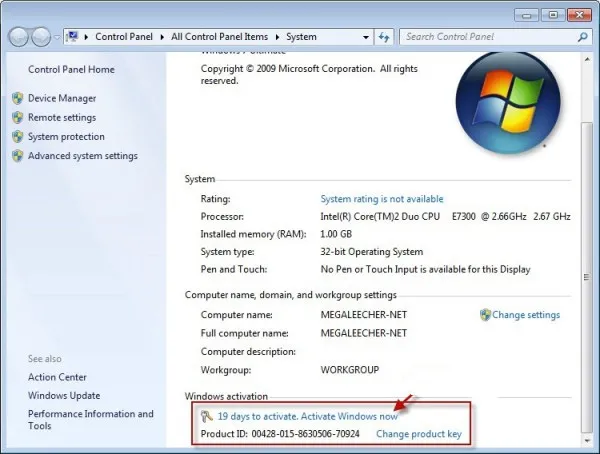This screenshot has height=454, width=600.
Task: Click the magnifier search icon
Action: click(582, 37)
